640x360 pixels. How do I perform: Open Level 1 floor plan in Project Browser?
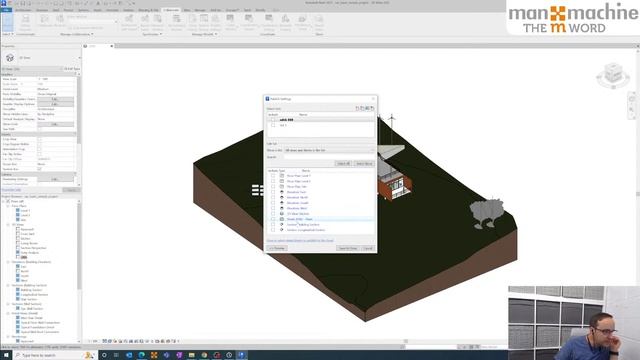25,211
